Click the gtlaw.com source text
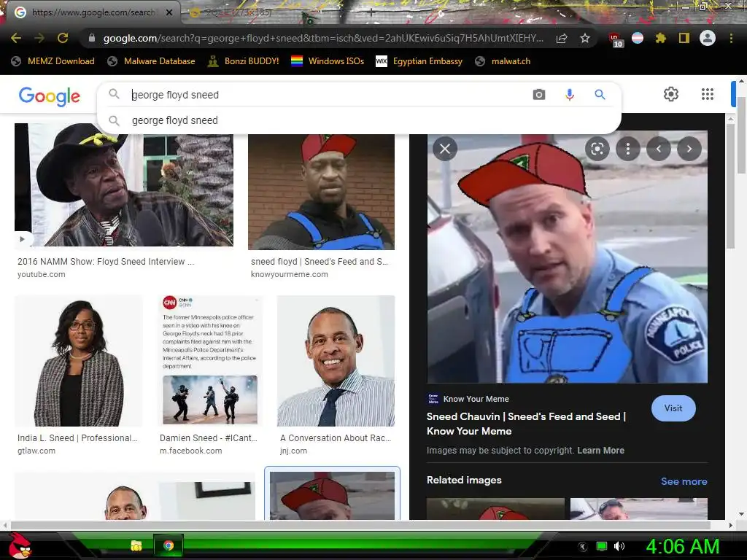 coord(36,451)
